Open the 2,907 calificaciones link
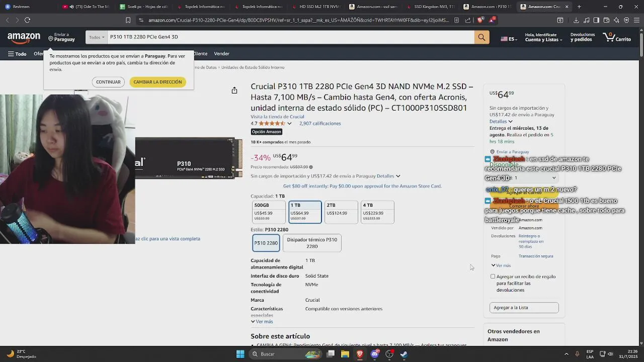The width and height of the screenshot is (644, 362). pyautogui.click(x=320, y=124)
